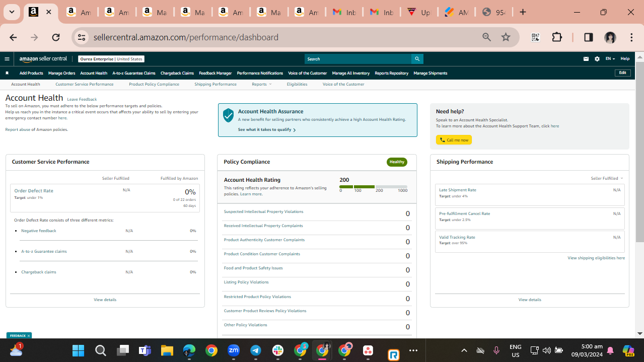Bookmark this page with the star
Viewport: 644px width, 362px height.
click(506, 37)
